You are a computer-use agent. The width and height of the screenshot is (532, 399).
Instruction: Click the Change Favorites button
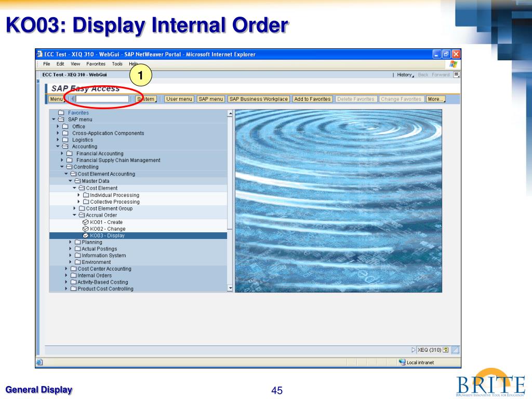pos(401,99)
